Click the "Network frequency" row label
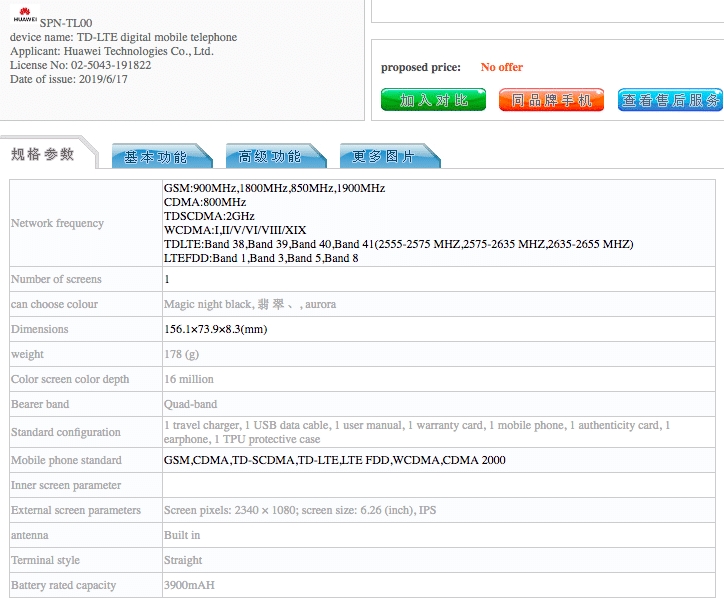Viewport: 724px width, 601px height. point(57,223)
